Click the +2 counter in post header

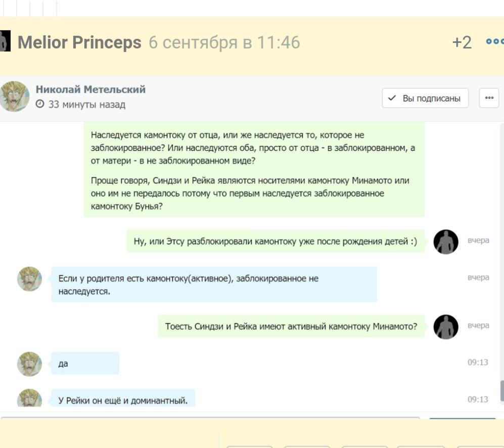point(462,42)
